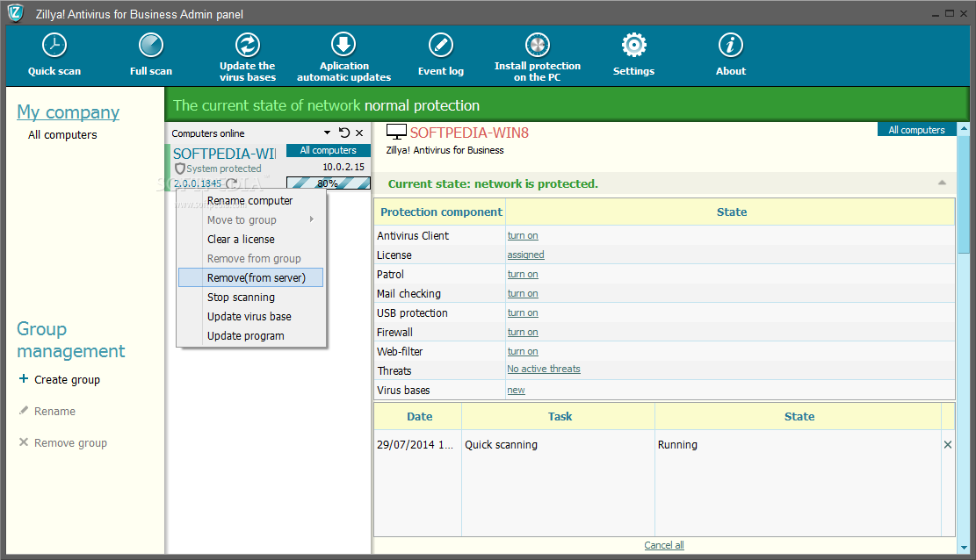Click USB protection turn on link
This screenshot has height=560, width=976.
click(522, 312)
